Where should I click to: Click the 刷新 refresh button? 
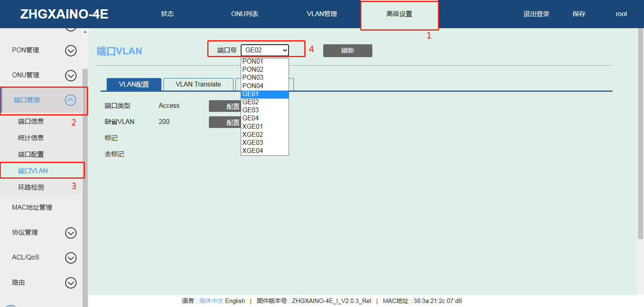[347, 51]
